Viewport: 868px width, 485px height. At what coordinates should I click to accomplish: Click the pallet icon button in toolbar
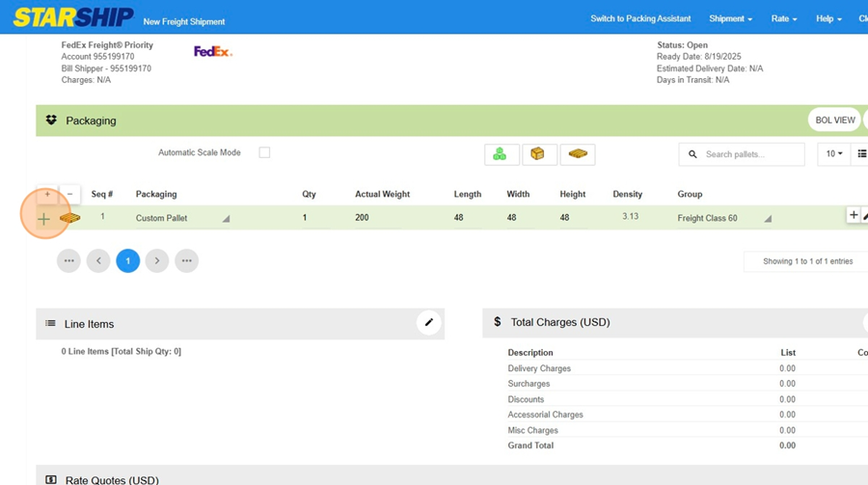[578, 154]
